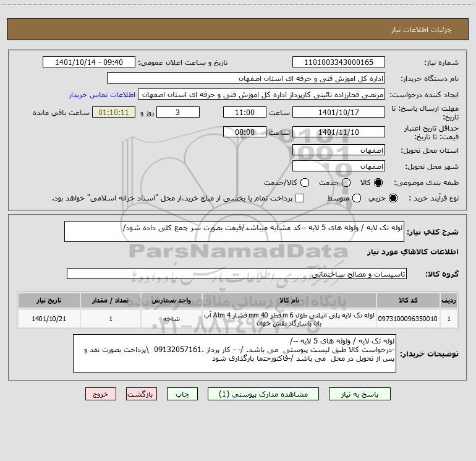
Task: Click the buyer organization name field
Action: (x=246, y=79)
